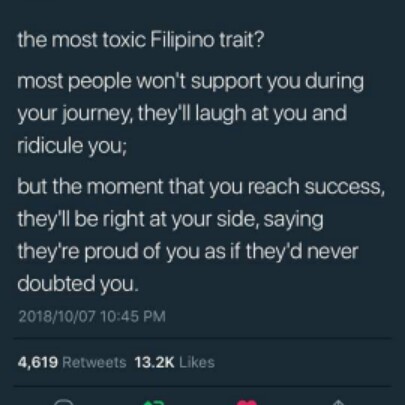
Task: Select the line 'they'll laugh at you and'
Action: [242, 114]
